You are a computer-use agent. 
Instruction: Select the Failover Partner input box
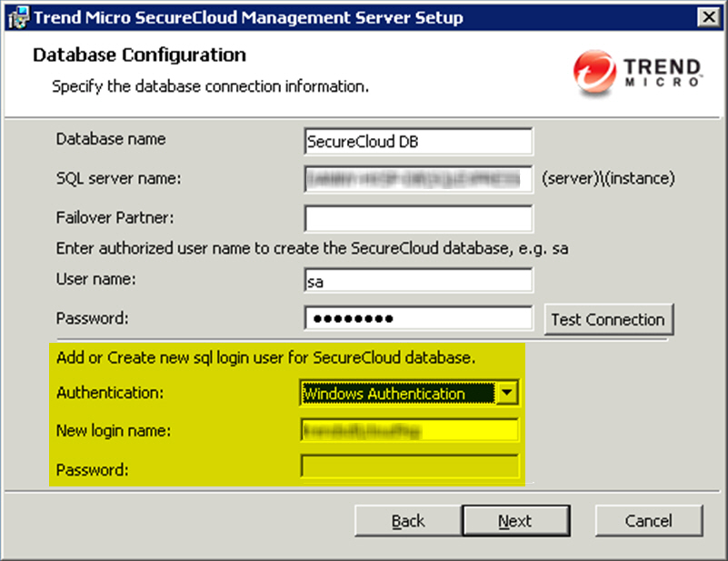point(418,219)
